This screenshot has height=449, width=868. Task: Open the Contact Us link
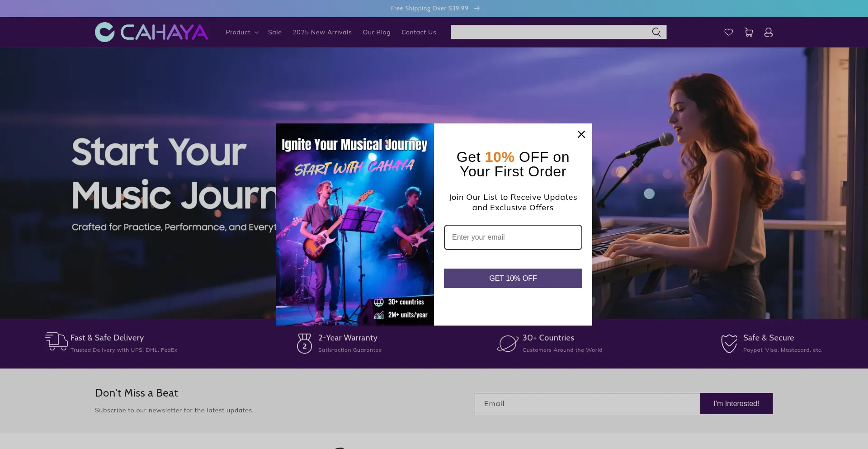(419, 32)
